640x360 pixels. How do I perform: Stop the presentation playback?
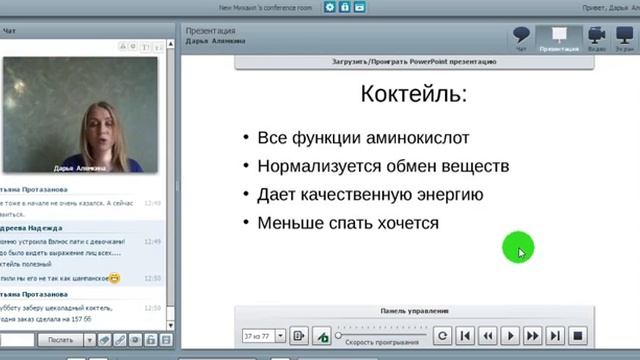click(x=578, y=336)
